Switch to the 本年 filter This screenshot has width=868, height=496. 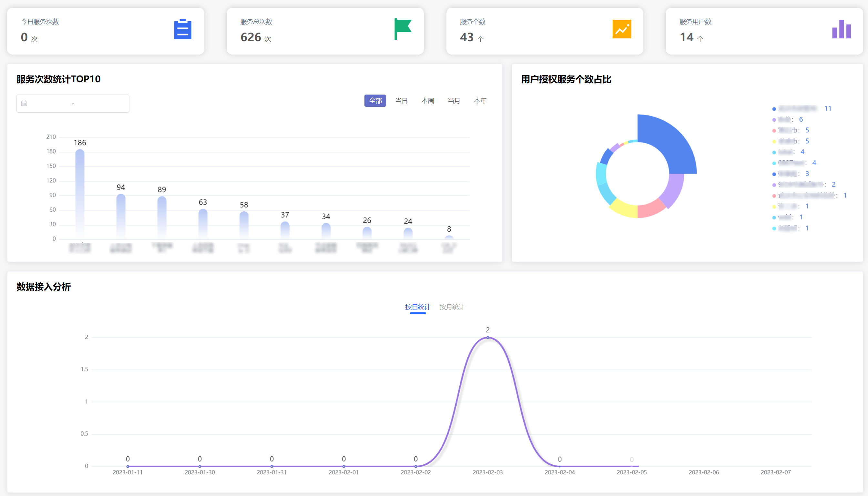point(480,101)
